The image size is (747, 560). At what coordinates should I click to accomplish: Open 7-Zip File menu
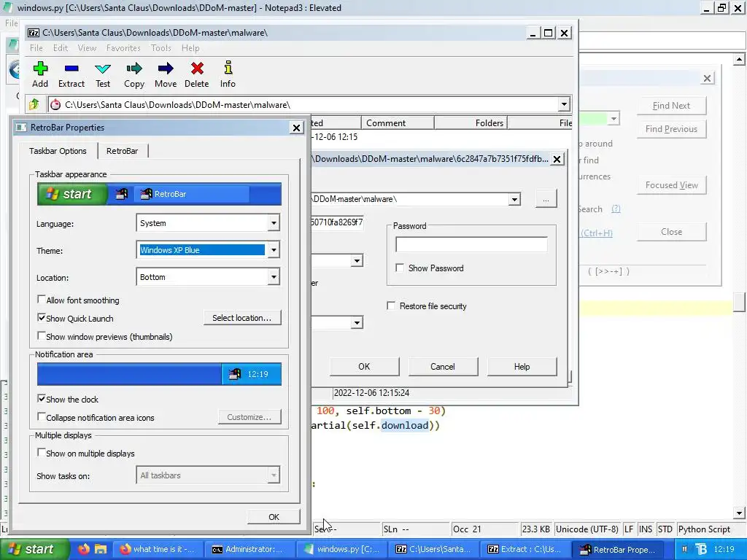tap(36, 48)
